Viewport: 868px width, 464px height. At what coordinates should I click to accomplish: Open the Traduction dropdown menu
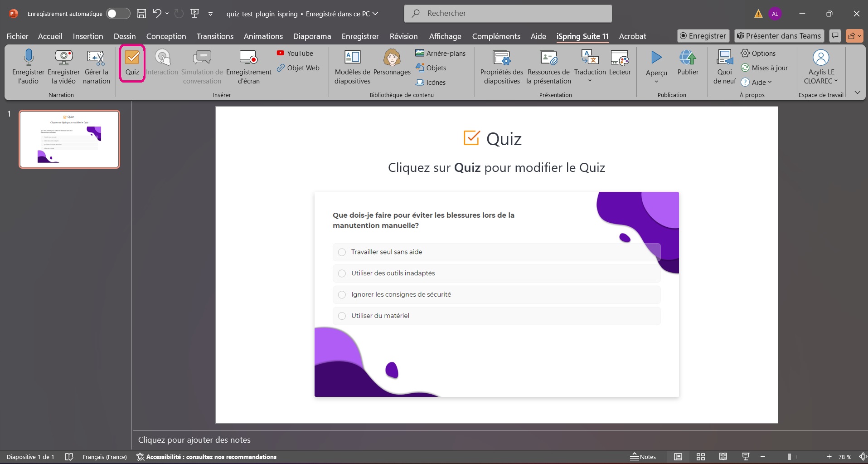pos(590,81)
